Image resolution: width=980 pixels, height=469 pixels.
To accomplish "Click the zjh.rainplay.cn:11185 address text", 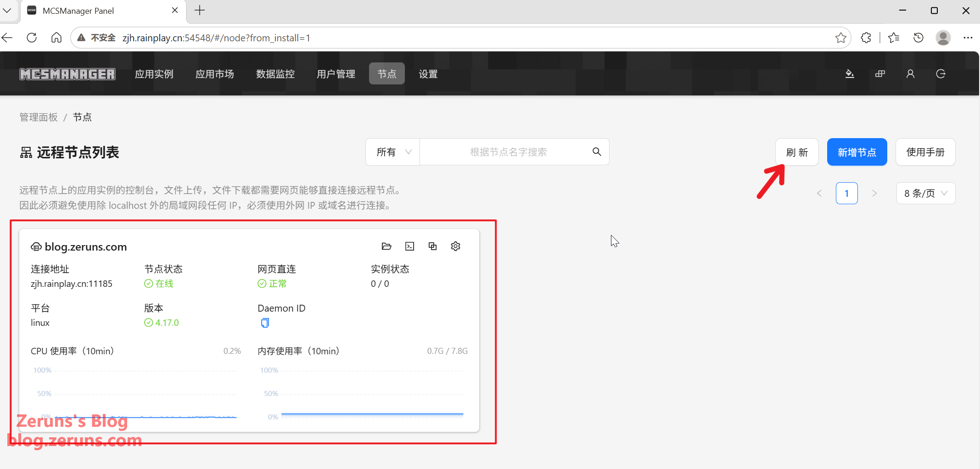I will [72, 284].
